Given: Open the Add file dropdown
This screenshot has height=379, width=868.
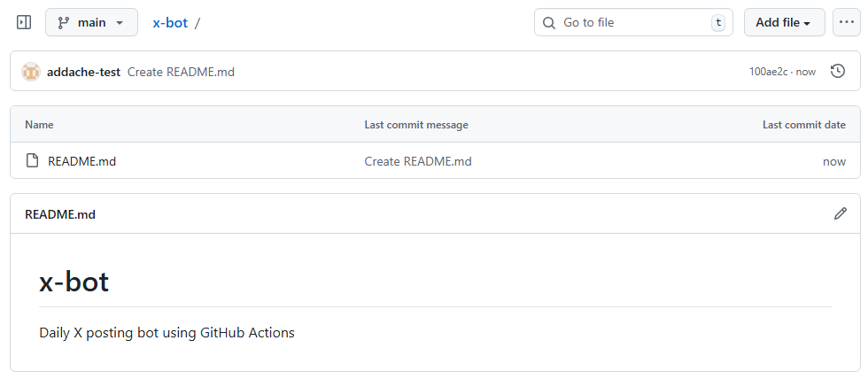Looking at the screenshot, I should [784, 22].
